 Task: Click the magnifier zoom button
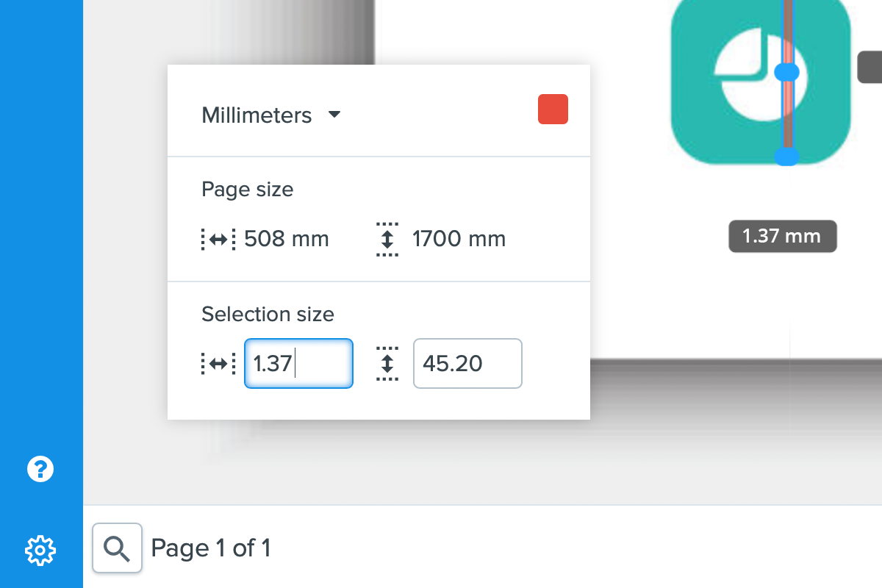tap(117, 548)
